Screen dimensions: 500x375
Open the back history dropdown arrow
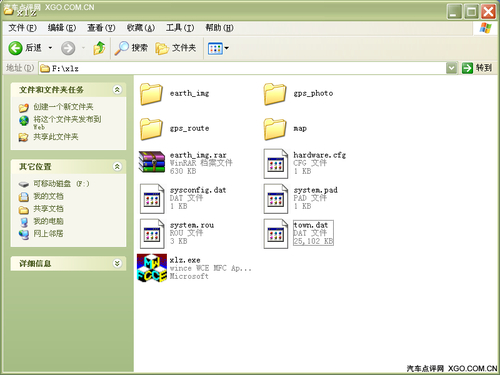(x=50, y=48)
